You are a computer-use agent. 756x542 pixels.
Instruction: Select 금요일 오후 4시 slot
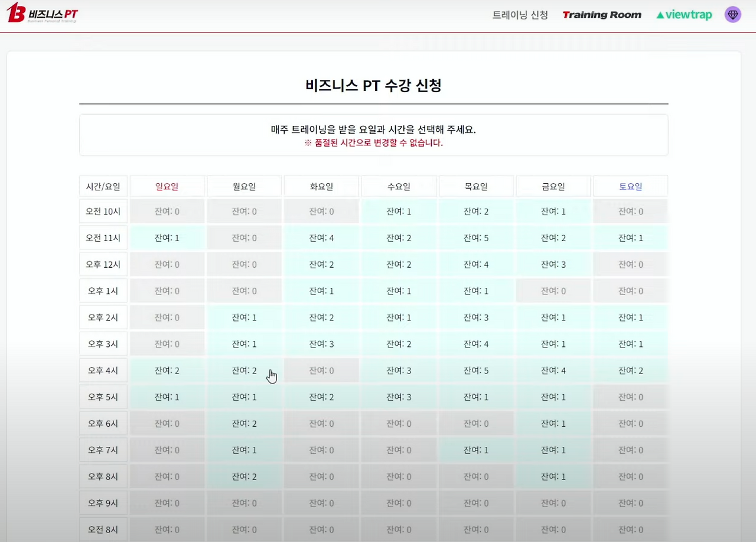click(x=553, y=371)
